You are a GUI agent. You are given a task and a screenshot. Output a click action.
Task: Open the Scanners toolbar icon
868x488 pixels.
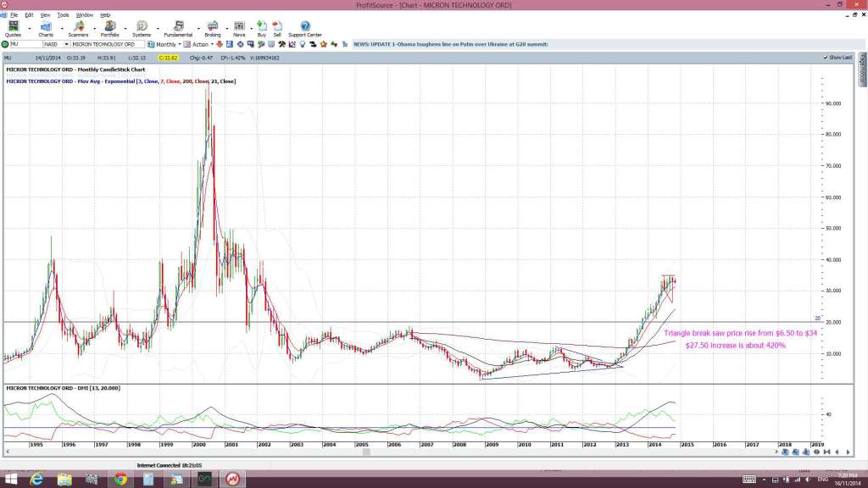(x=78, y=28)
